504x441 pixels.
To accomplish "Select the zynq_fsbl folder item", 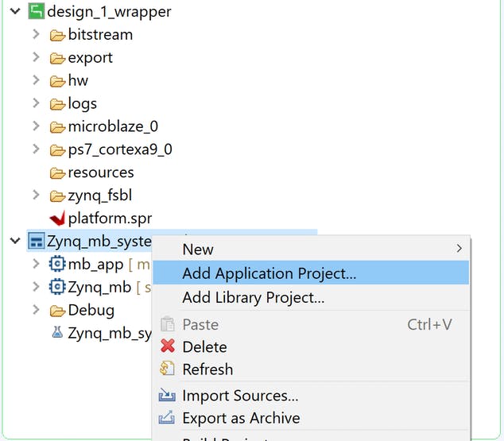I will (100, 195).
